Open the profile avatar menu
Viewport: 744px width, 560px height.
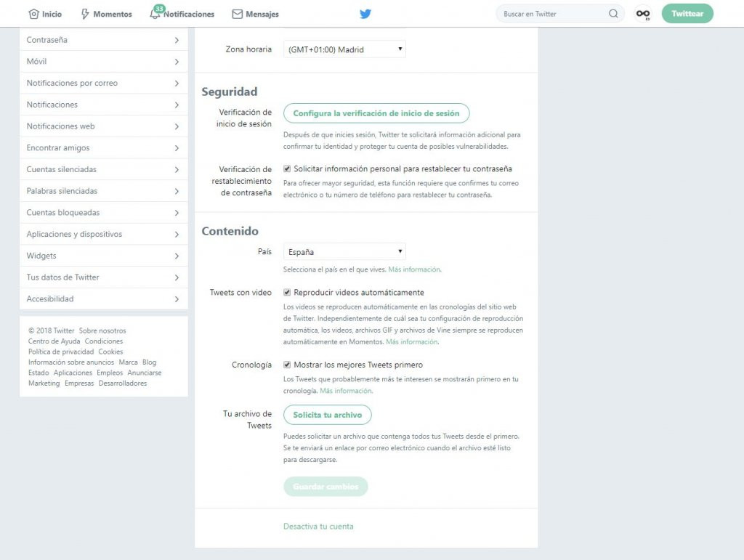click(642, 13)
